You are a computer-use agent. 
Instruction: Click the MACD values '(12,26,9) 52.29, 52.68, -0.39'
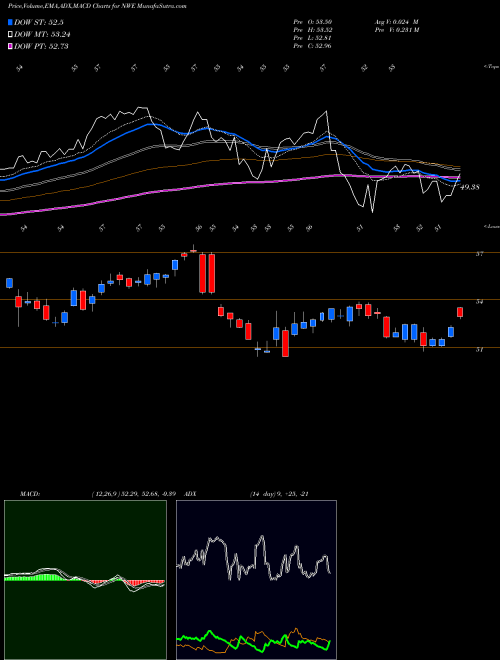pyautogui.click(x=132, y=494)
